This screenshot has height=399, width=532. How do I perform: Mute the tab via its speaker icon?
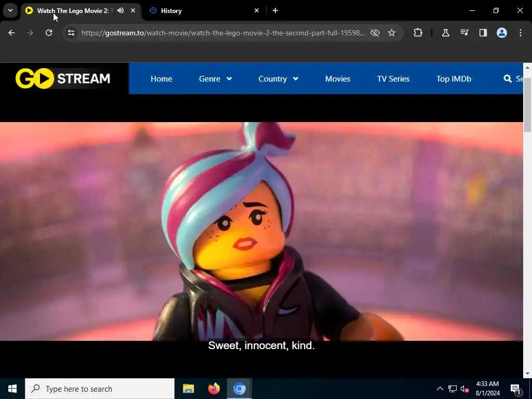121,10
